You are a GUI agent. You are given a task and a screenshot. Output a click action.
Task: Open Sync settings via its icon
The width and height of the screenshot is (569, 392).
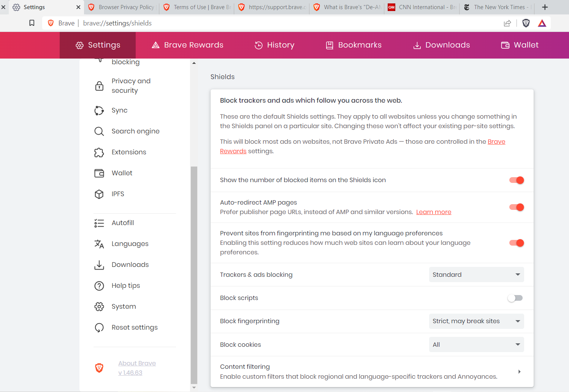coord(99,110)
